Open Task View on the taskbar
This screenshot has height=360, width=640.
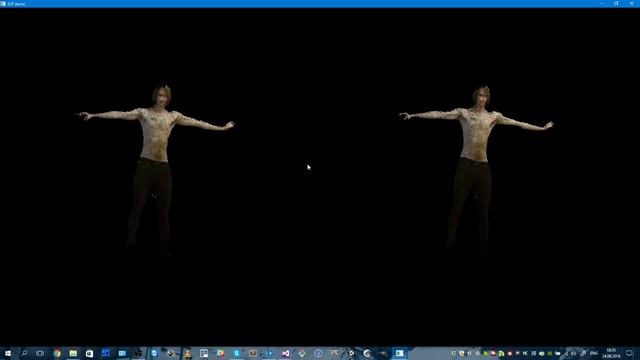(x=40, y=353)
